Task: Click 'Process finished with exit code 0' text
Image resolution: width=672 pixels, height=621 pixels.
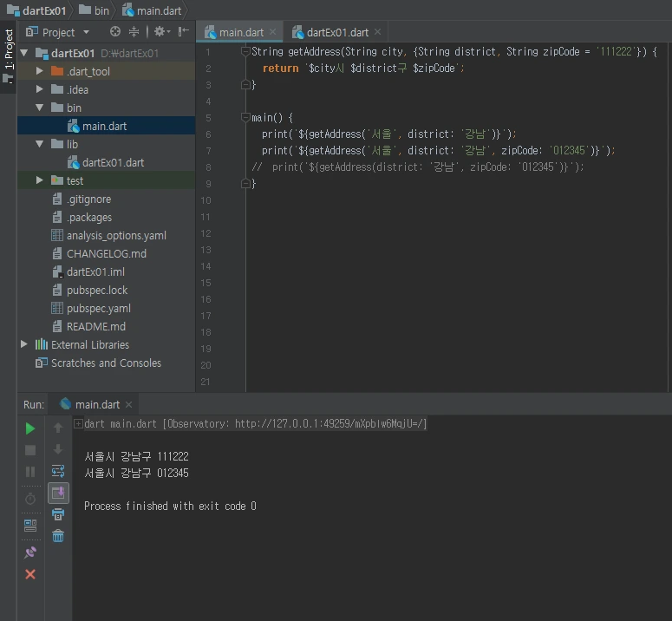Action: pyautogui.click(x=170, y=507)
